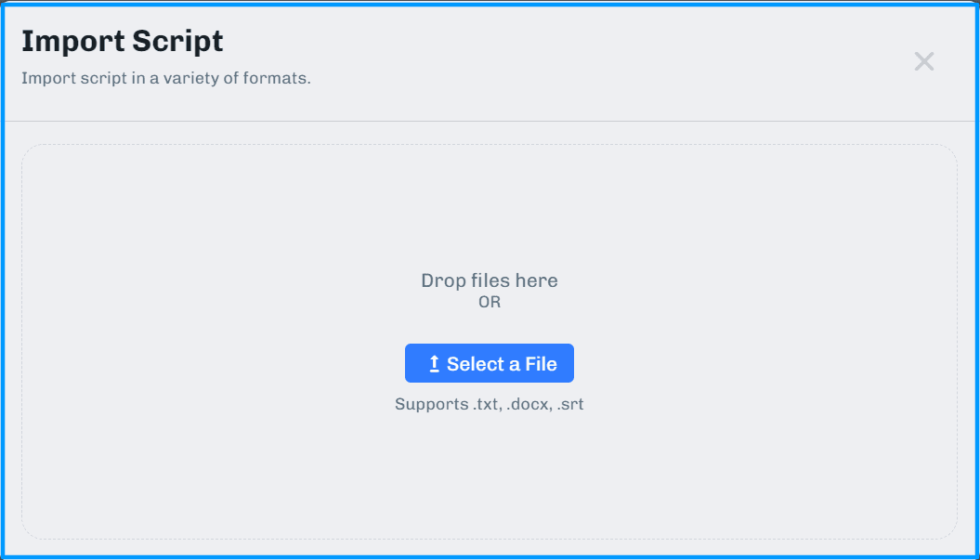Click the word "Drop" in the drop zone
This screenshot has height=560, width=980.
click(443, 280)
